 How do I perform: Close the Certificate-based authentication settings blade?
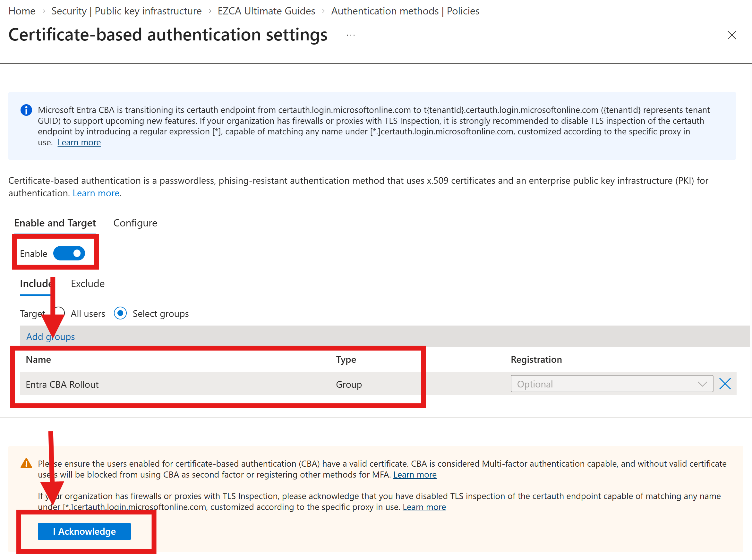point(732,35)
